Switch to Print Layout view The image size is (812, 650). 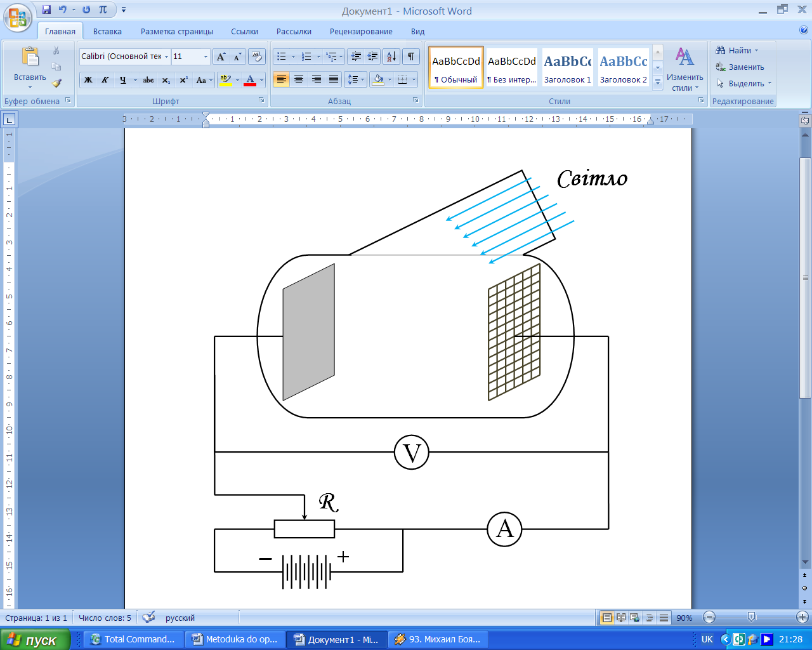[607, 617]
